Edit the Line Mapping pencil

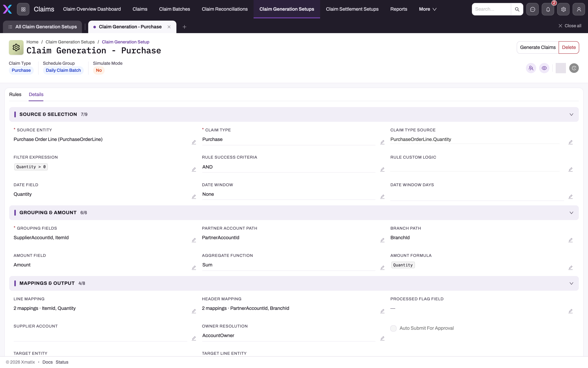[194, 311]
